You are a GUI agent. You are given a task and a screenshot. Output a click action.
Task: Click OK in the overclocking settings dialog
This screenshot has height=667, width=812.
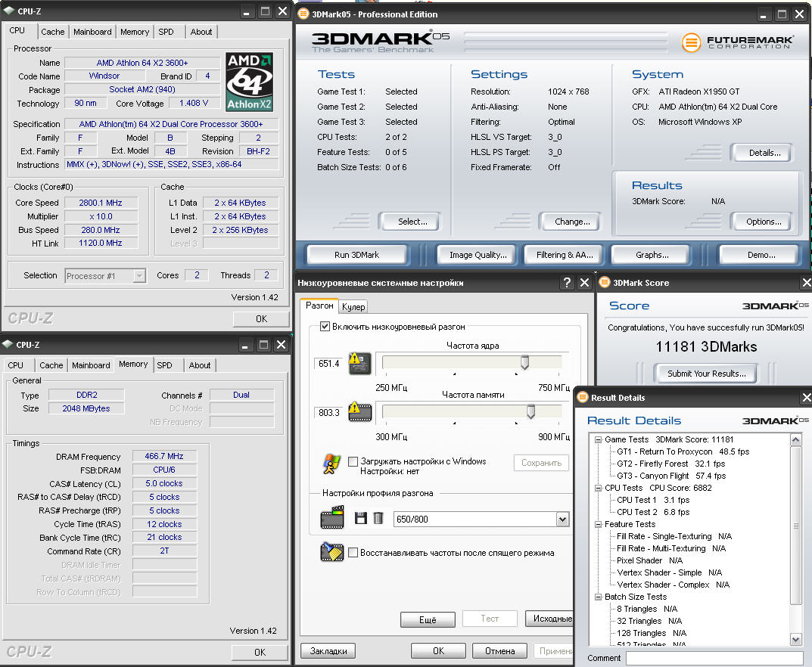(x=438, y=651)
